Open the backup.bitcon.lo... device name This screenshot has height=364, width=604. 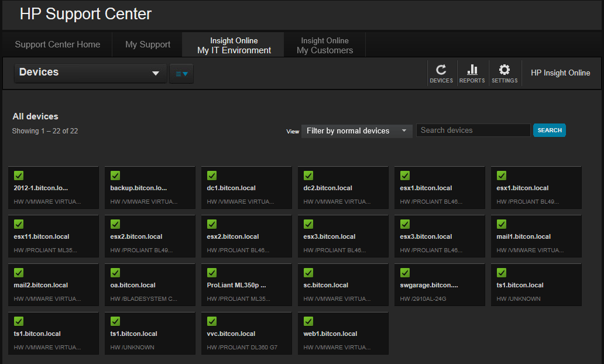(139, 188)
